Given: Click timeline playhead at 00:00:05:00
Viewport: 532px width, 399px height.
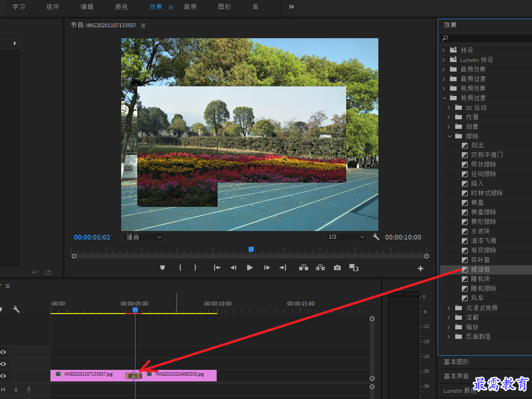Looking at the screenshot, I should pos(135,310).
